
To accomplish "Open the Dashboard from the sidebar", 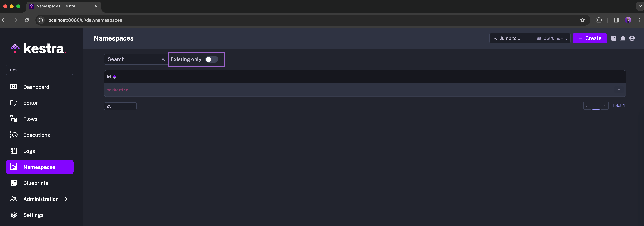I will [x=36, y=87].
